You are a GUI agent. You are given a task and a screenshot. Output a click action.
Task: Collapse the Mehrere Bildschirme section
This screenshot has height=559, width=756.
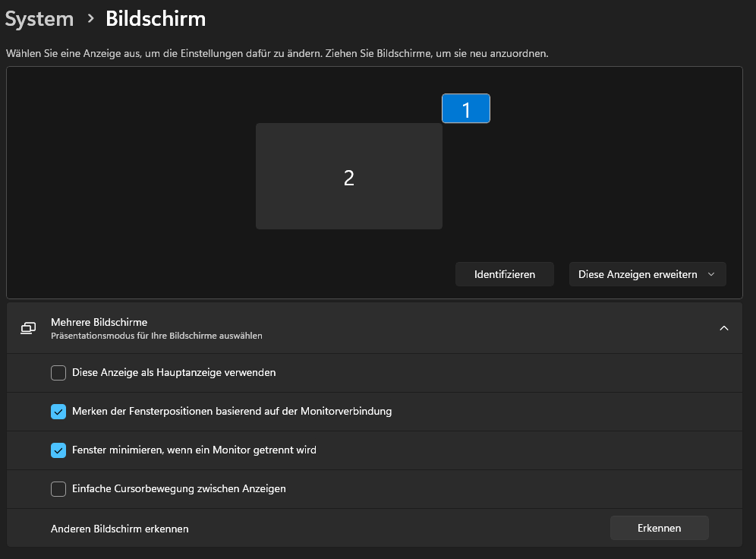723,328
